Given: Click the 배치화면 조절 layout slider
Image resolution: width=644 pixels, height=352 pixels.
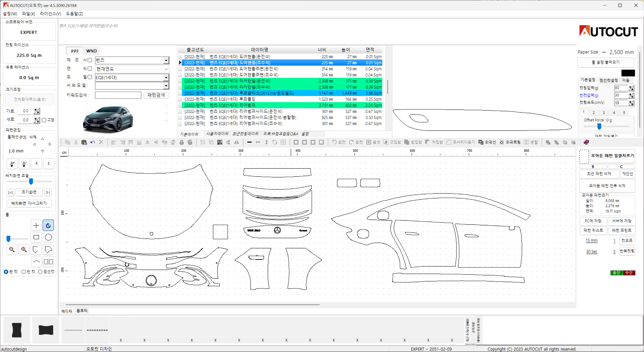Looking at the screenshot, I should click(31, 182).
